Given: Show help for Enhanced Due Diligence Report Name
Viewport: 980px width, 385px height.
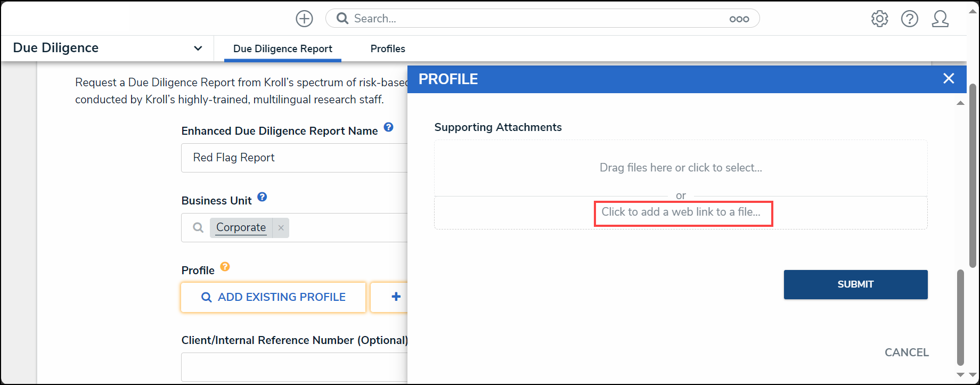Looking at the screenshot, I should tap(389, 127).
